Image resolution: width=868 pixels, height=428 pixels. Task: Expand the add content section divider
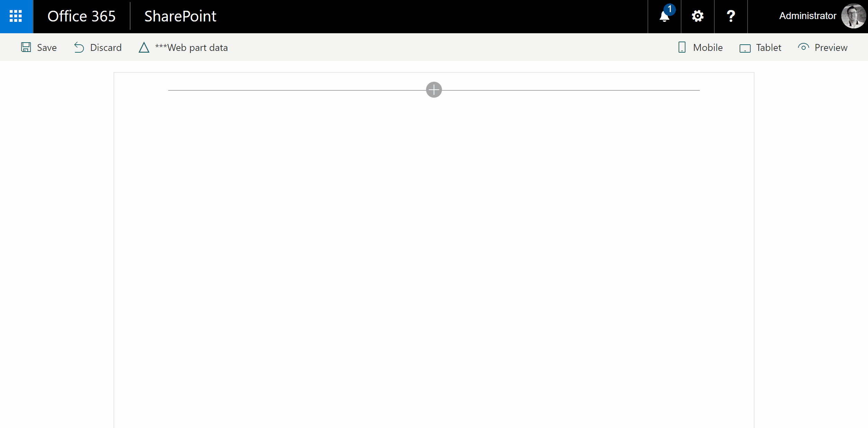433,89
